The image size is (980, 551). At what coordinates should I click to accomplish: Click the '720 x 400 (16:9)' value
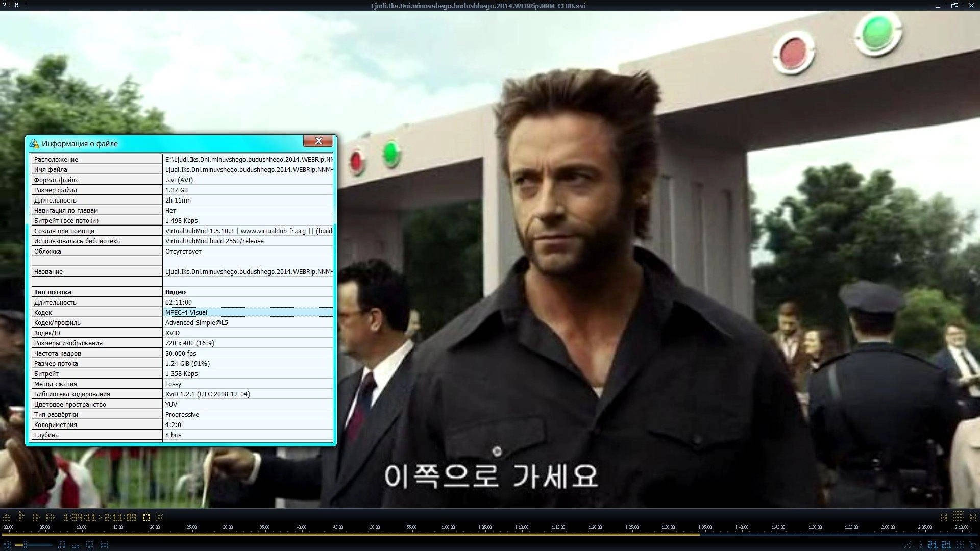pyautogui.click(x=190, y=343)
